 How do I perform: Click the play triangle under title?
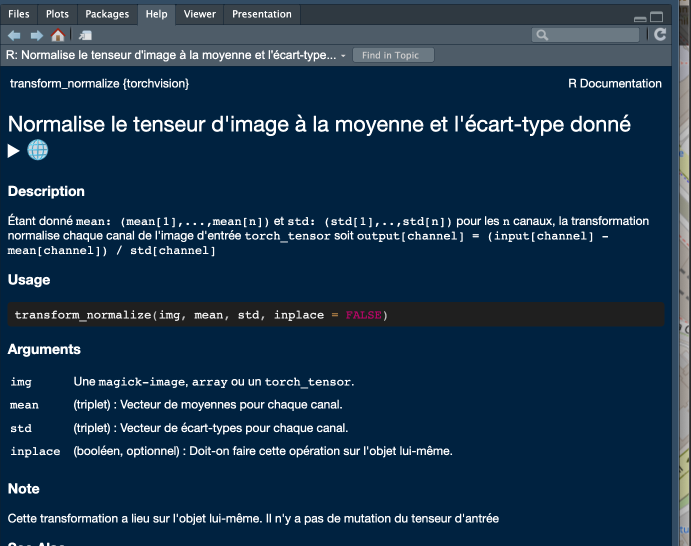point(14,150)
